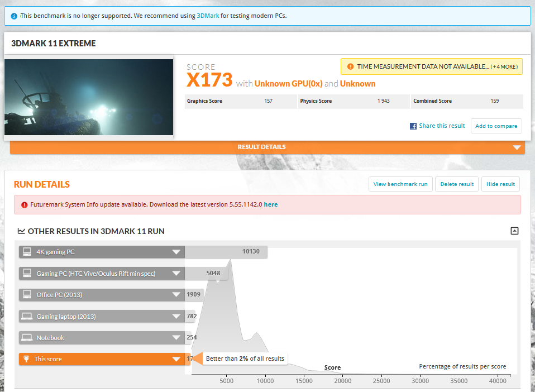
Task: Click the RUN DETAILS heading
Action: pos(42,184)
